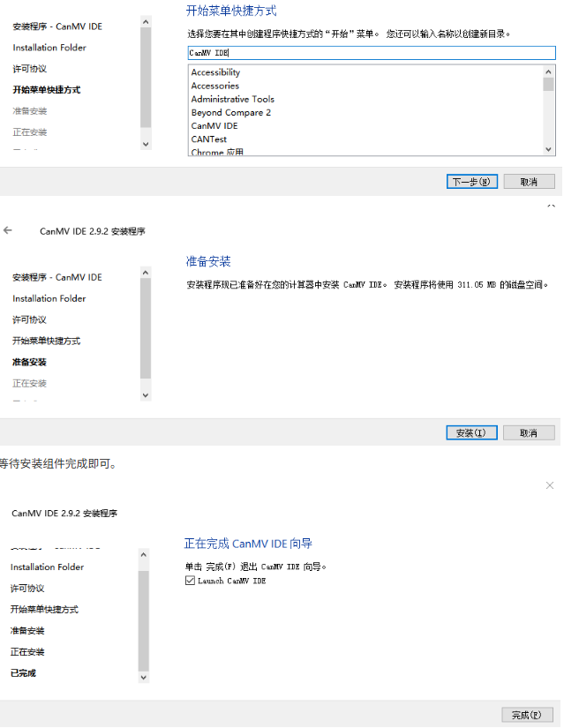Click bold 开始菜单快捷方式 step in the top window
Screen dimensions: 564x728
coord(47,90)
